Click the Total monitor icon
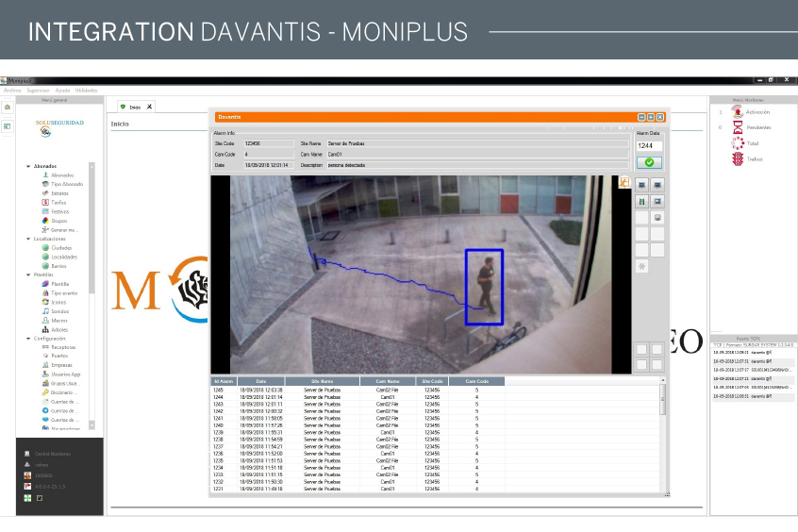 click(738, 143)
